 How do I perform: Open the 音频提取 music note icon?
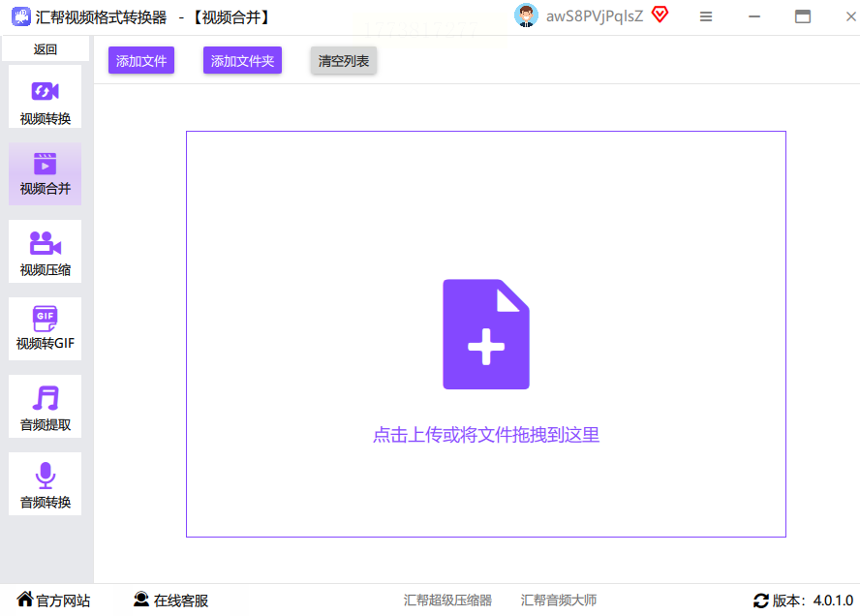45,398
